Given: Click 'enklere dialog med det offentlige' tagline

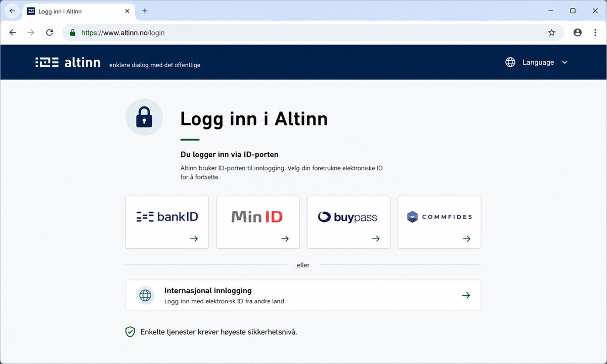Looking at the screenshot, I should (x=155, y=65).
